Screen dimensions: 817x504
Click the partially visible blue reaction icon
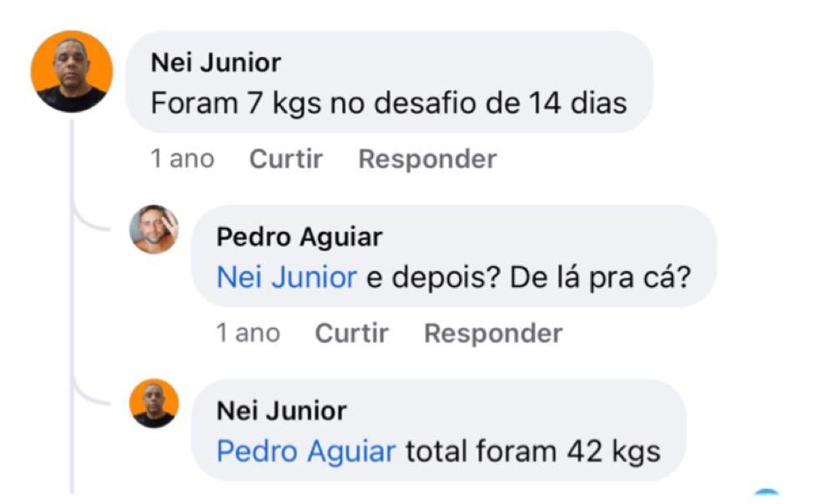[x=767, y=495]
